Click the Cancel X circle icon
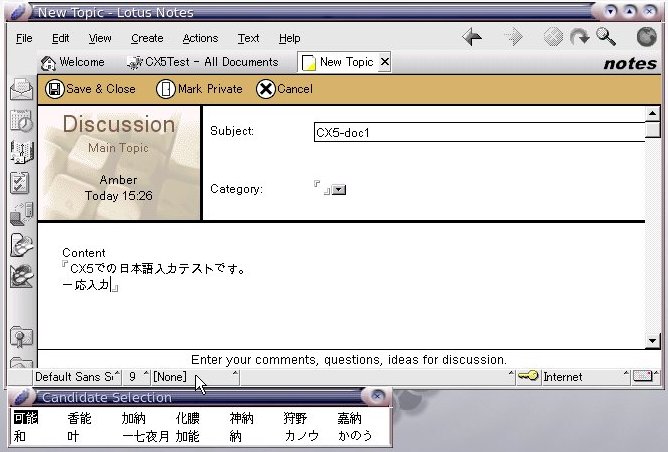 click(265, 89)
